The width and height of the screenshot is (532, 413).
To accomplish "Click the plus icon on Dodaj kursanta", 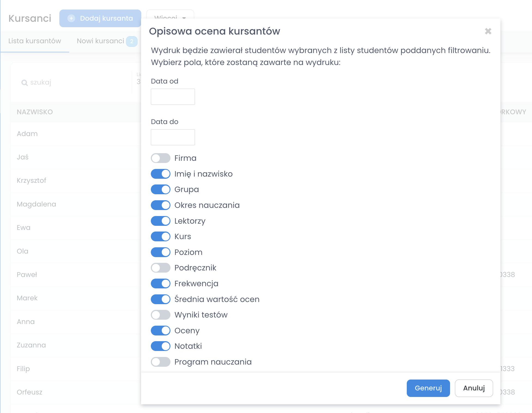I will [71, 18].
